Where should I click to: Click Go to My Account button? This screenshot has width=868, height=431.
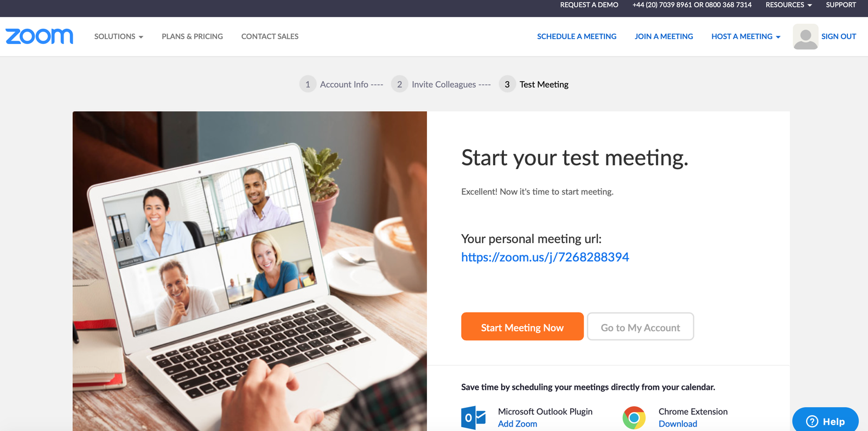click(x=640, y=326)
